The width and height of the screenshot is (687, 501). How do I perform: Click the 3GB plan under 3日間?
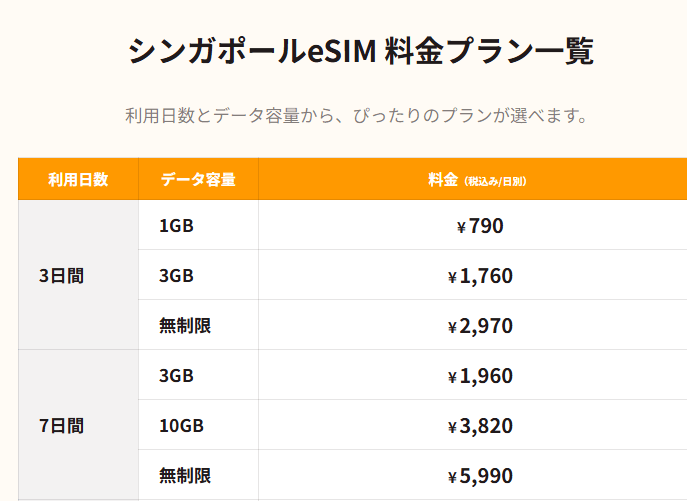tap(176, 276)
